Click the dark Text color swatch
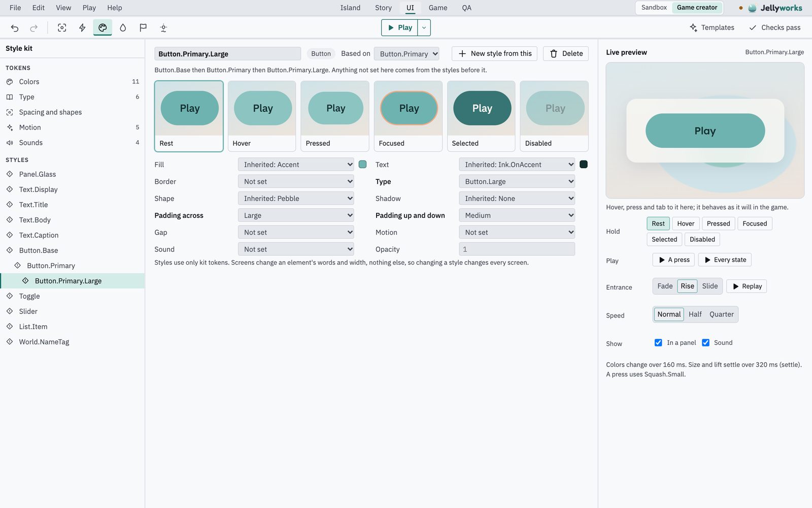This screenshot has height=508, width=812. point(584,165)
